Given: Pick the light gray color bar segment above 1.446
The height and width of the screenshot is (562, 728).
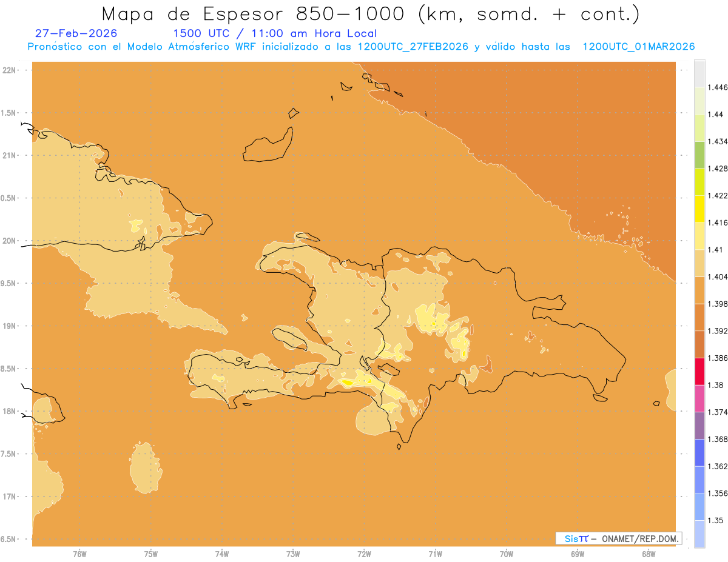Looking at the screenshot, I should [699, 73].
